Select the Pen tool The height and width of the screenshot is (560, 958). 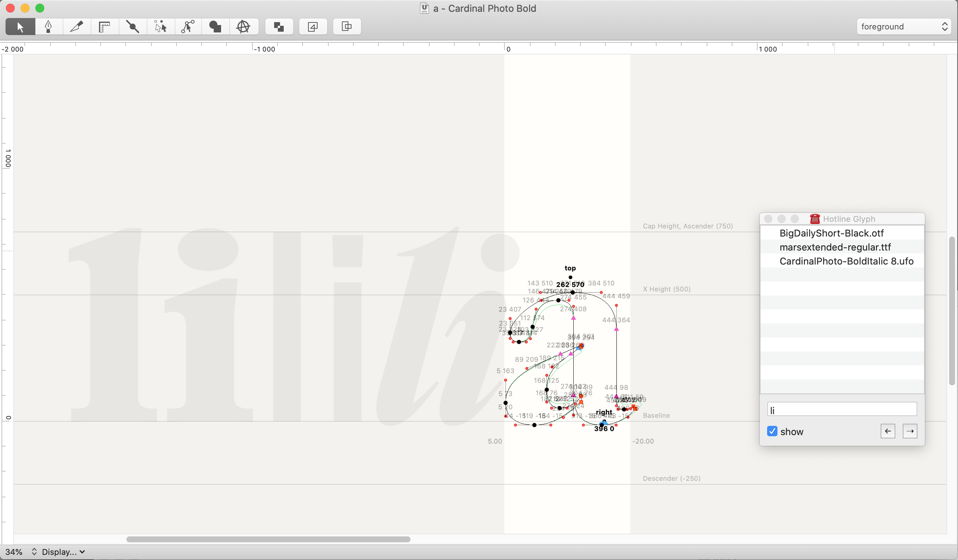coord(48,27)
